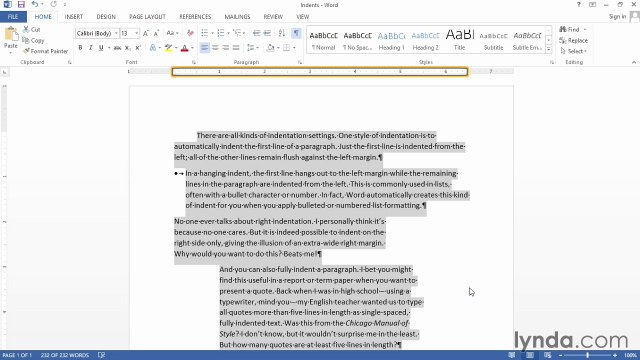Apply red font color
Screen dimensions: 640x360
[184, 48]
